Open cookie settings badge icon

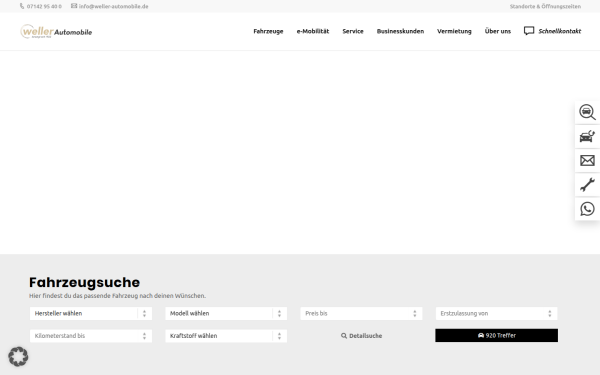[x=18, y=357]
